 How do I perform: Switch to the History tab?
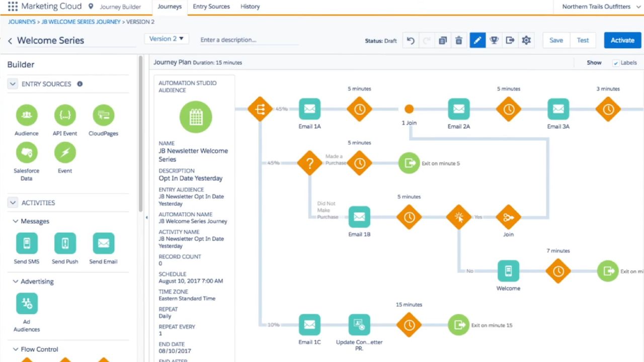(x=250, y=7)
